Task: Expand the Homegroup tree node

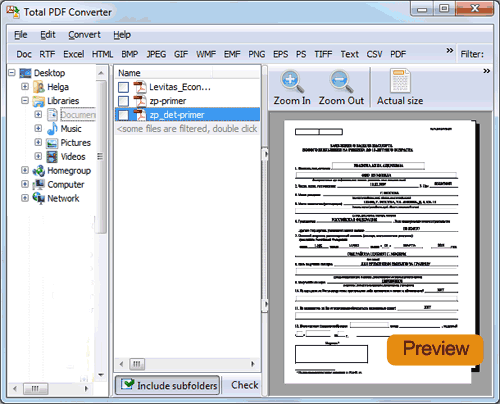Action: click(x=25, y=170)
